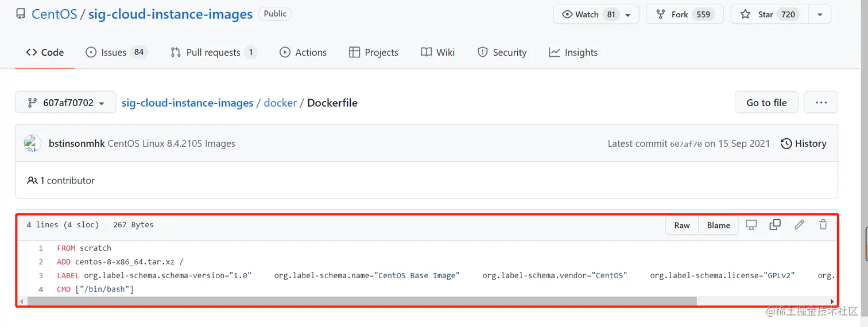Click the Raw button
868x327 pixels.
(x=682, y=225)
